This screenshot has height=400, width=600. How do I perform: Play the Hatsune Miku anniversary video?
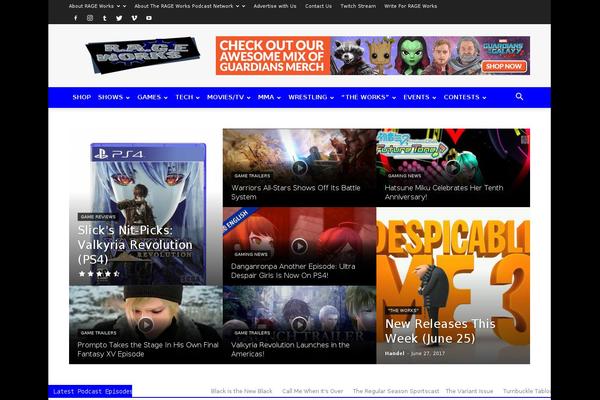[453, 168]
